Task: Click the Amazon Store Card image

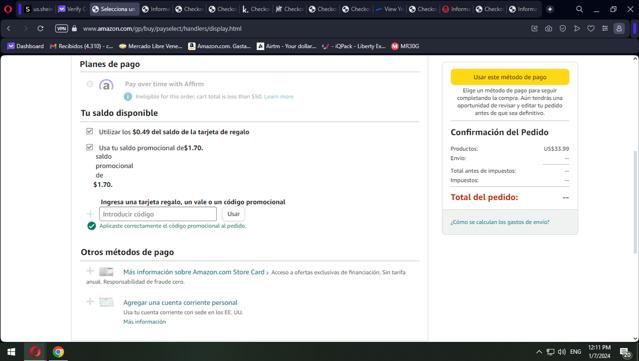Action: pyautogui.click(x=106, y=272)
